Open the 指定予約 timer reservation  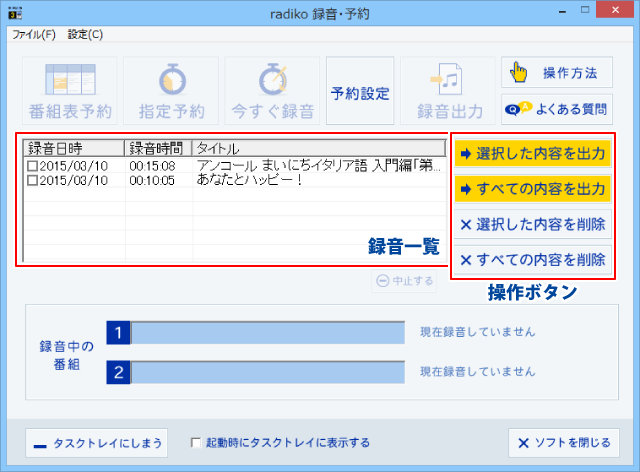point(171,91)
